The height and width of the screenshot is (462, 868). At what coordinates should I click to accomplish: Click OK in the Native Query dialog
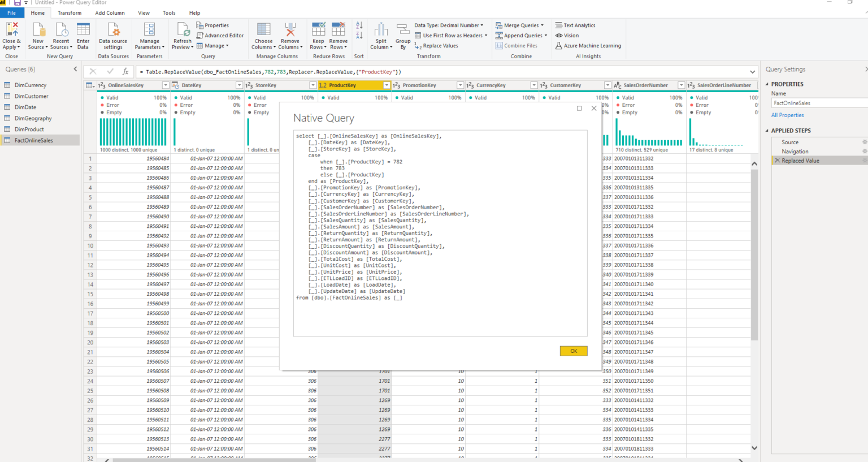click(573, 351)
